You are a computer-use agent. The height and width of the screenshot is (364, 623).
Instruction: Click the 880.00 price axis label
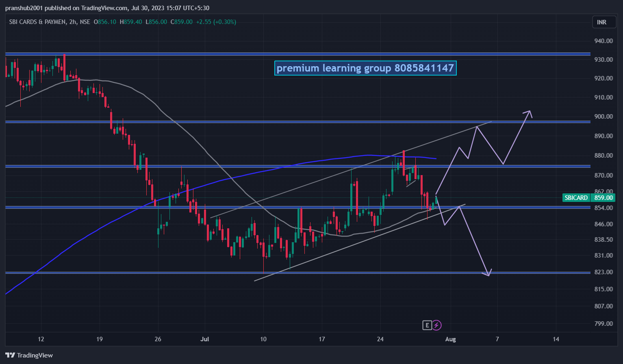pos(603,155)
